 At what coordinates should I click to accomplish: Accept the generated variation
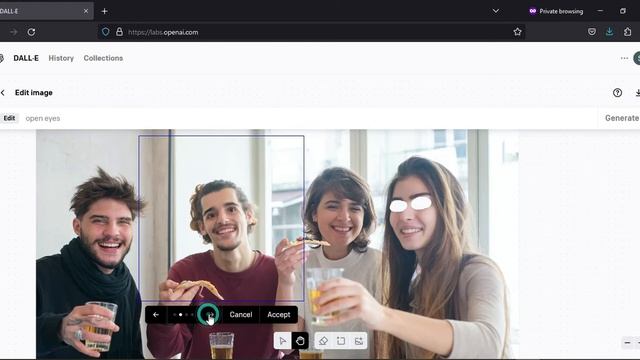(279, 315)
